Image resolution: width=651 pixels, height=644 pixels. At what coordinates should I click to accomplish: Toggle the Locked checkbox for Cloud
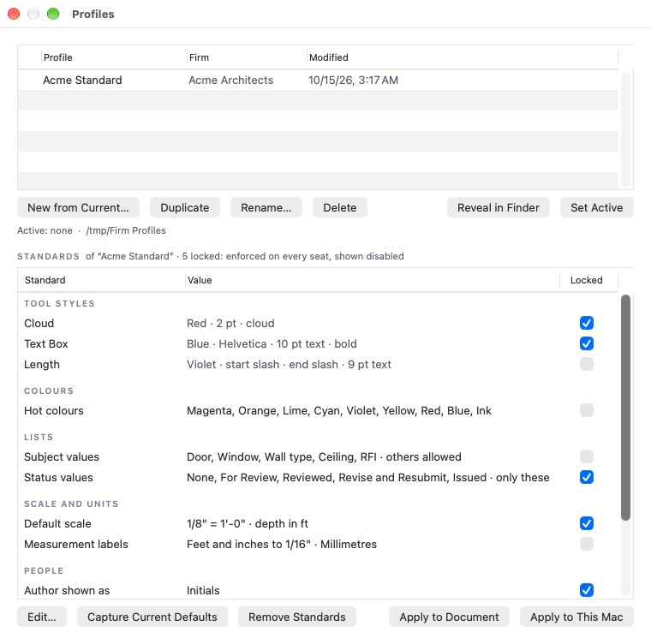(x=586, y=323)
